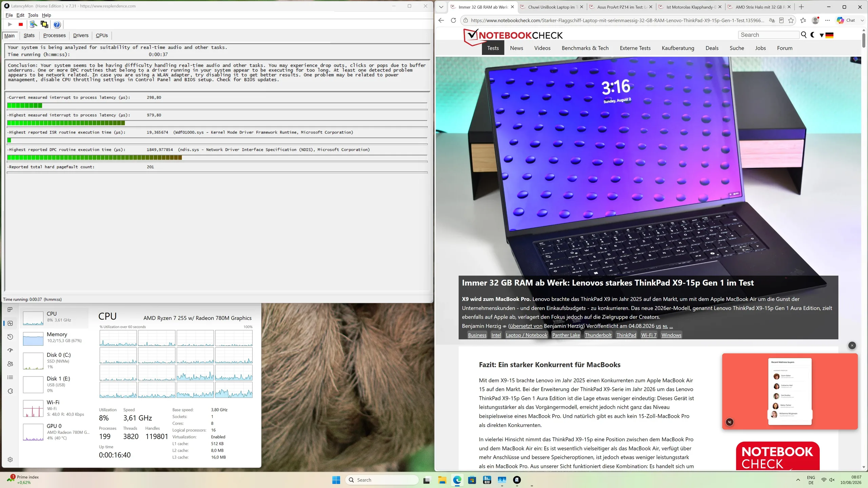Viewport: 868px width, 488px height.
Task: Click the yellow overlapping squares toolbar icon in LatencyMon
Action: tap(44, 24)
